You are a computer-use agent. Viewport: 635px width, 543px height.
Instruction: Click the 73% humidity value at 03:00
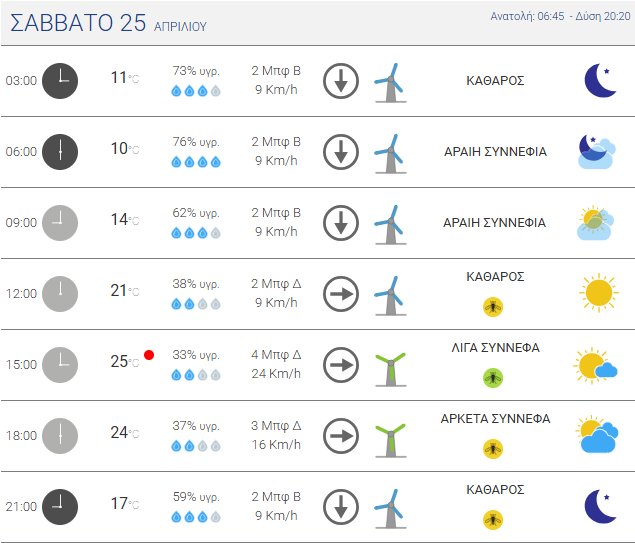pos(196,71)
